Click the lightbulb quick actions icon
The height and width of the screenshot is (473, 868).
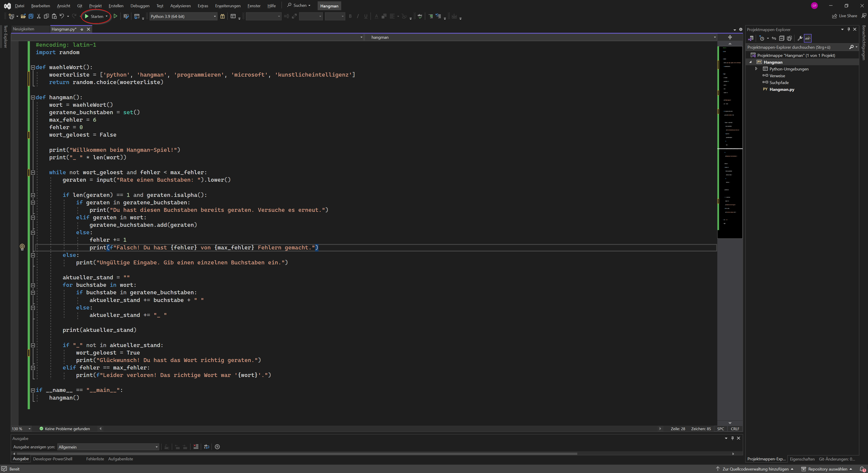(x=22, y=247)
